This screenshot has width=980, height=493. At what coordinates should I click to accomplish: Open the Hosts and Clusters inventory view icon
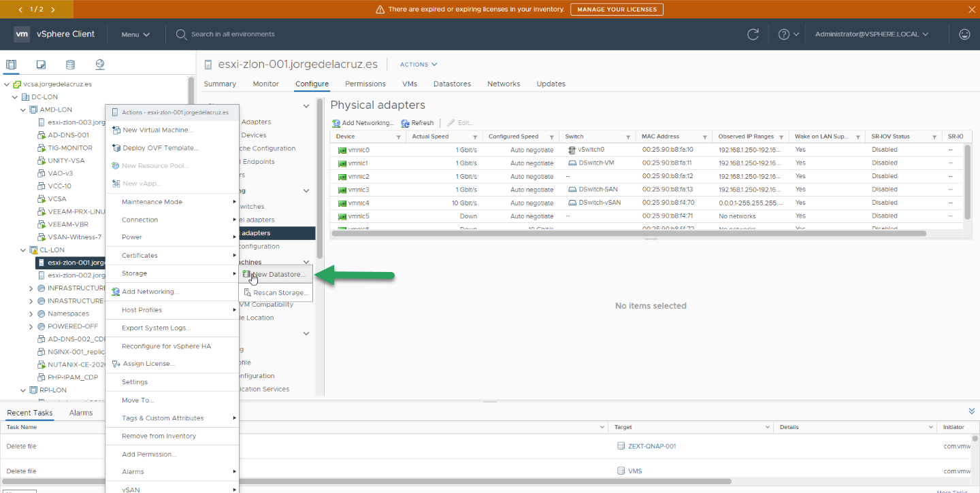[x=11, y=65]
